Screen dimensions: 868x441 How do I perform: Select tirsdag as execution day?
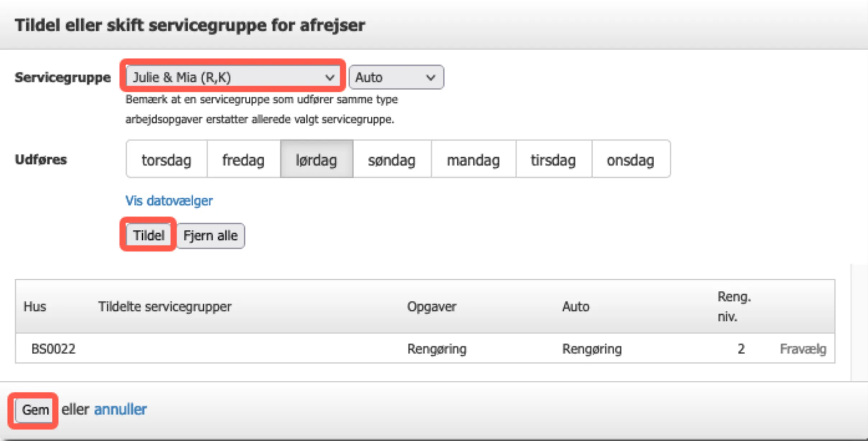pos(553,160)
